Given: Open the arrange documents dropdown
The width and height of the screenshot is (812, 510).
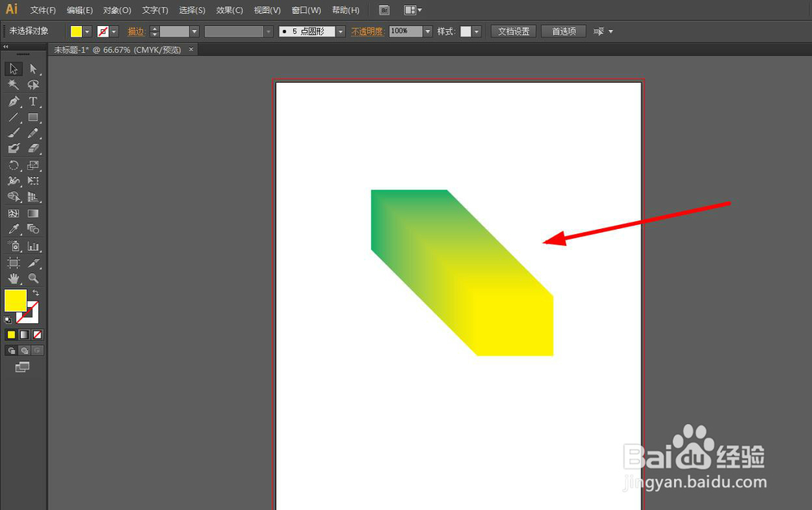Looking at the screenshot, I should pos(412,10).
